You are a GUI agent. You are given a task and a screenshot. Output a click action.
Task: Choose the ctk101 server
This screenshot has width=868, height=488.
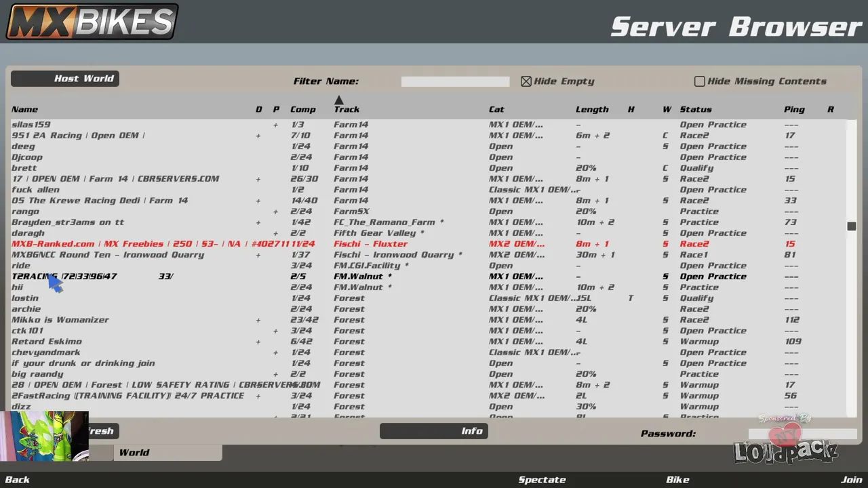click(429, 331)
